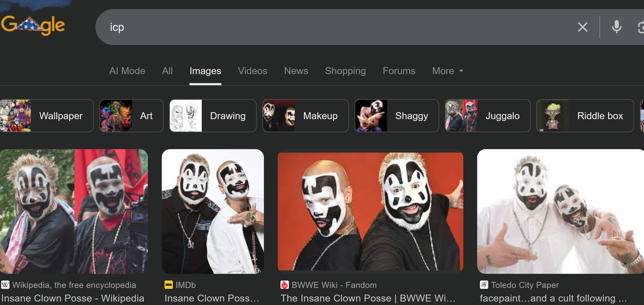Click the Wikipedia favicon icon
644x305 pixels.
(x=5, y=285)
